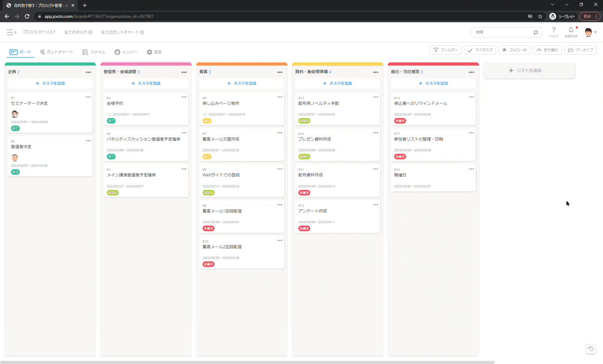This screenshot has height=364, width=603.
Task: Expand the sidebar hamburger menu
Action: pos(10,32)
